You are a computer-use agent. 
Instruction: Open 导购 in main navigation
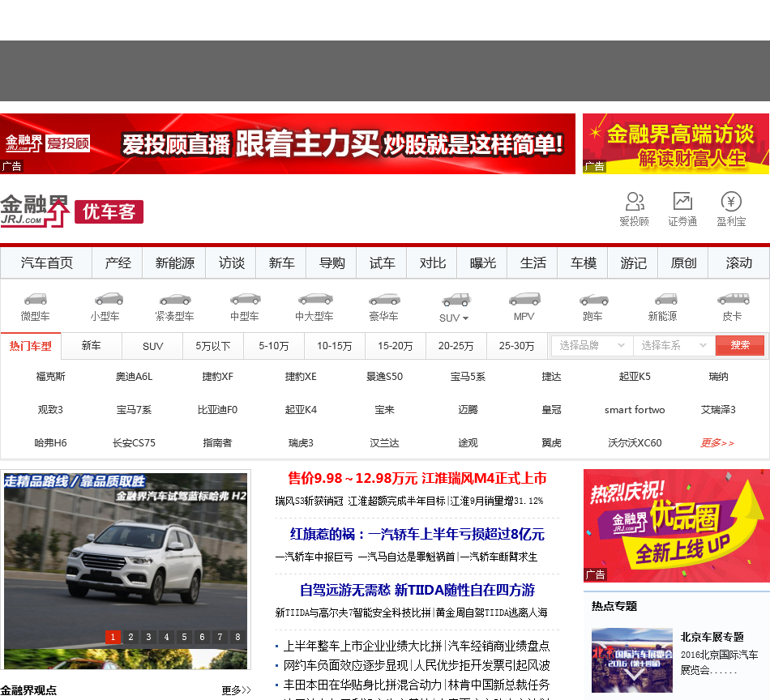332,263
